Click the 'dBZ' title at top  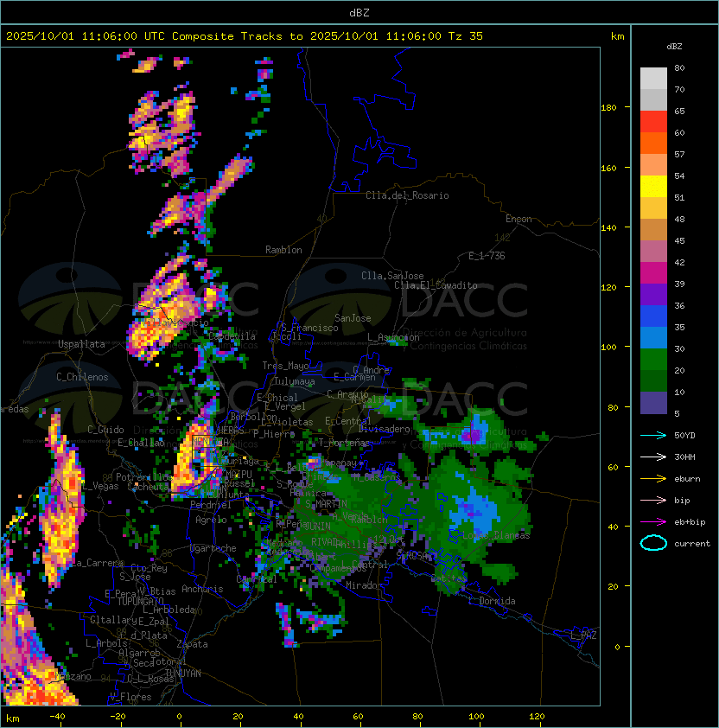[x=359, y=12]
